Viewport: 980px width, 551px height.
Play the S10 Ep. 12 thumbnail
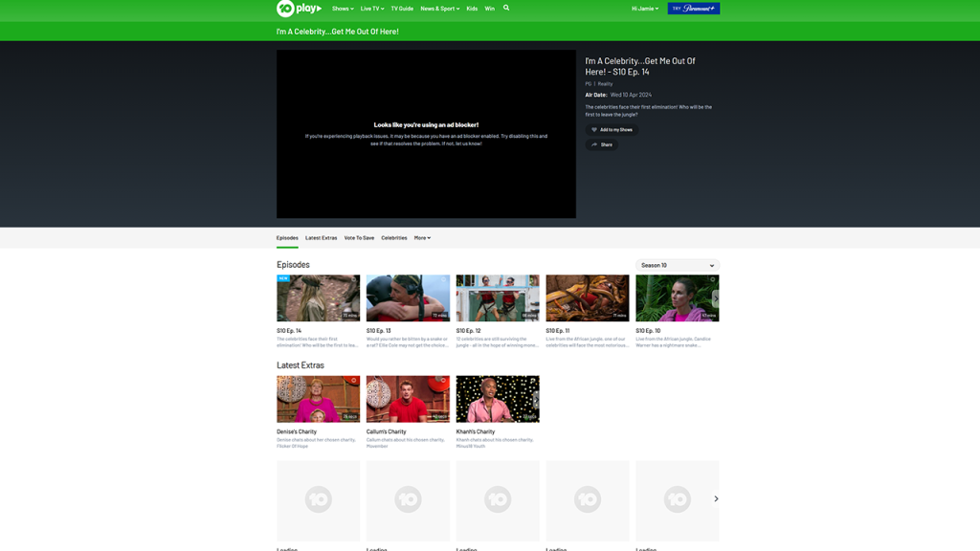click(498, 298)
